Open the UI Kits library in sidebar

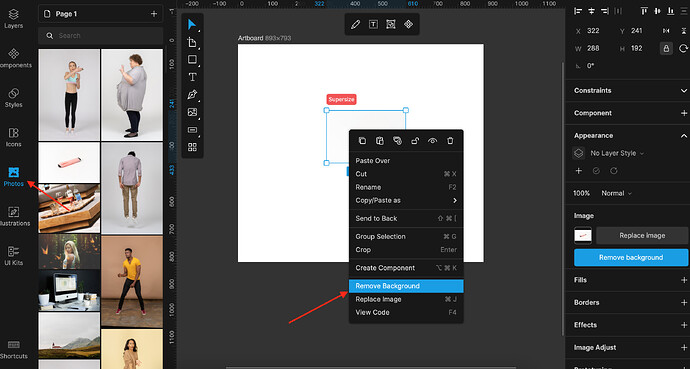point(13,256)
